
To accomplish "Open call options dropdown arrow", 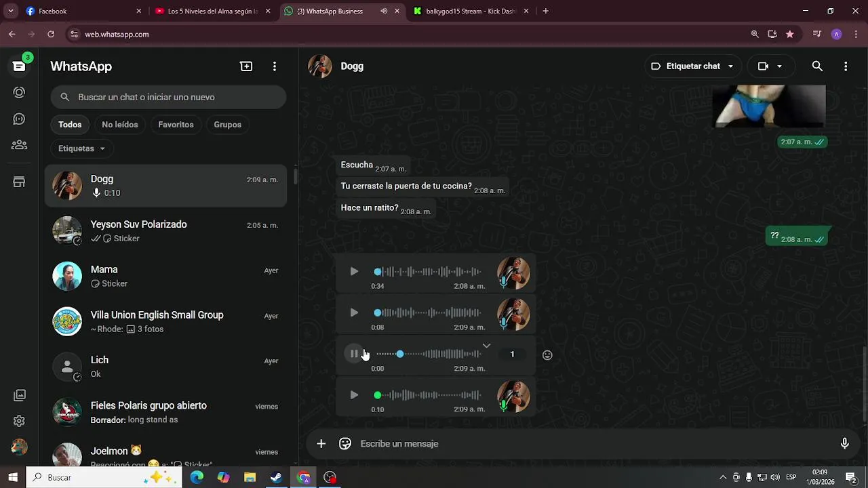I will coord(779,66).
